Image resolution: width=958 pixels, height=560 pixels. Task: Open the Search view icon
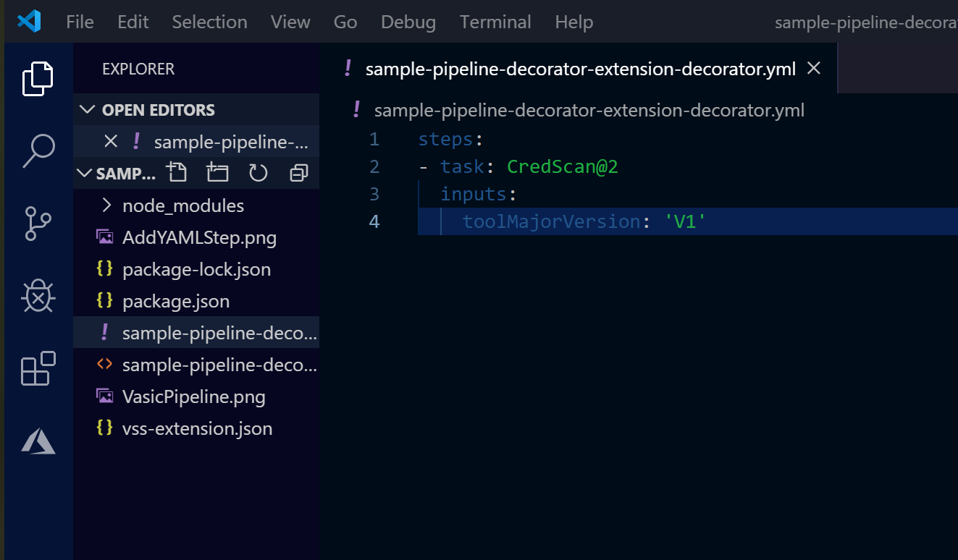pyautogui.click(x=38, y=150)
